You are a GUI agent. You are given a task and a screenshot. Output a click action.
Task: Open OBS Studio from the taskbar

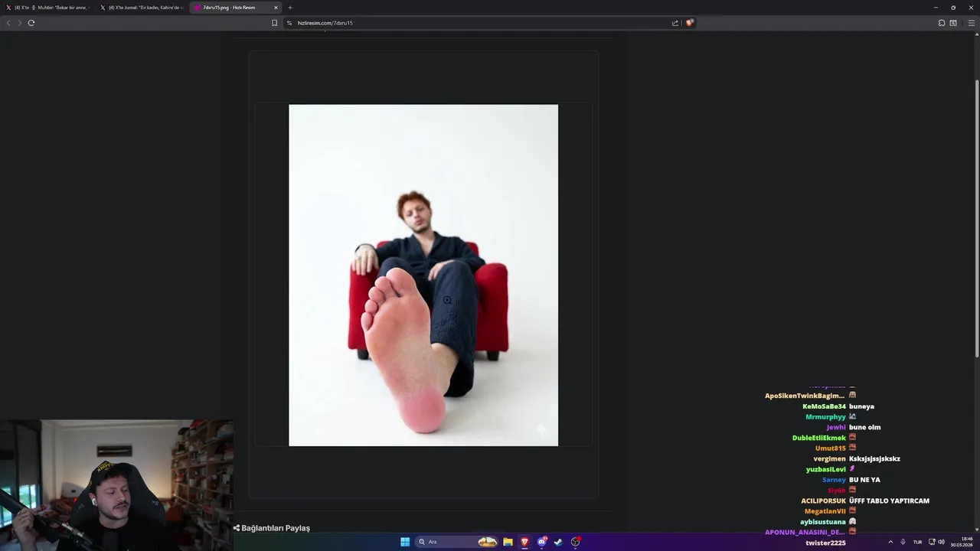click(x=576, y=542)
